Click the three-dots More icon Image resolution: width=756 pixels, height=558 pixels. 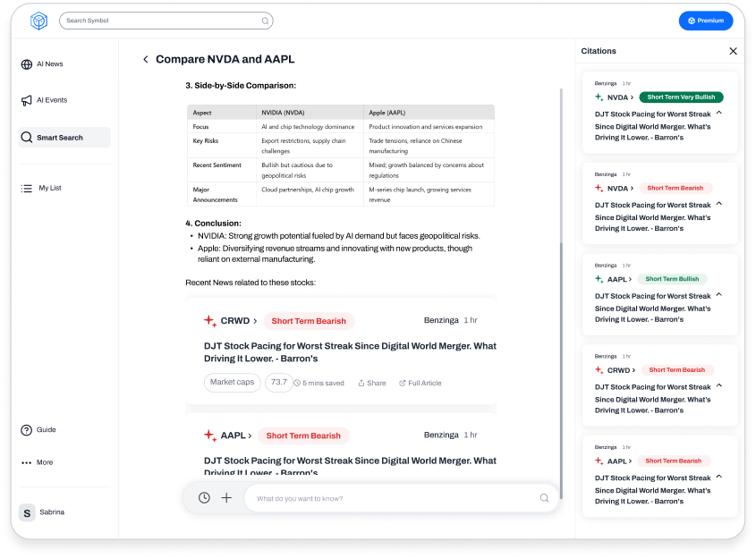coord(27,462)
